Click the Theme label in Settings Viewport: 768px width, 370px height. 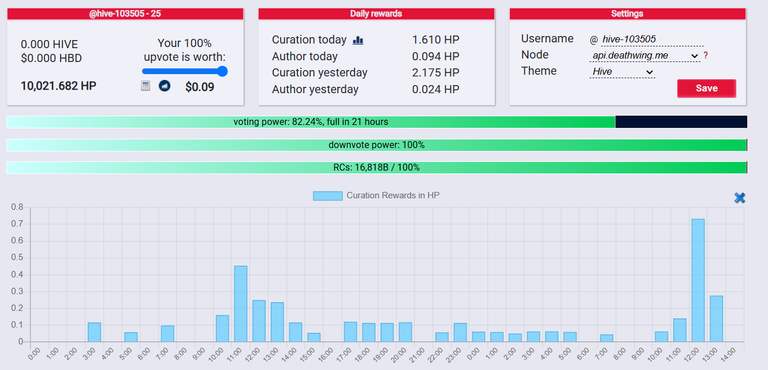539,71
